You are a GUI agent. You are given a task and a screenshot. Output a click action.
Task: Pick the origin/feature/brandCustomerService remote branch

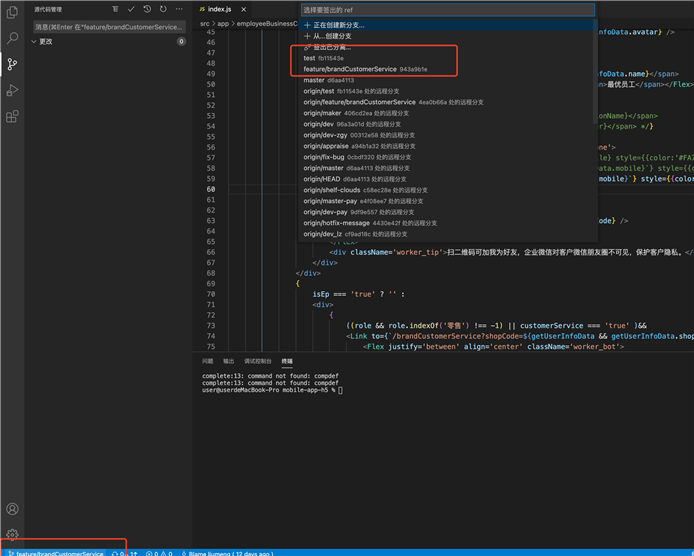pyautogui.click(x=446, y=102)
